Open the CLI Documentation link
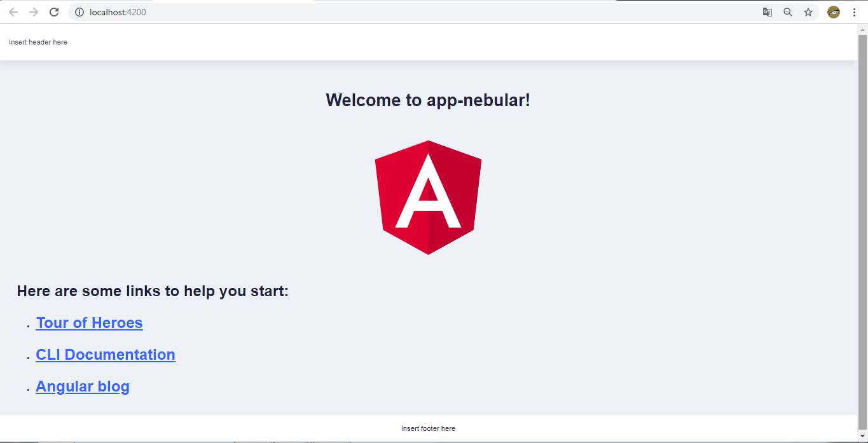Image resolution: width=868 pixels, height=443 pixels. click(105, 354)
